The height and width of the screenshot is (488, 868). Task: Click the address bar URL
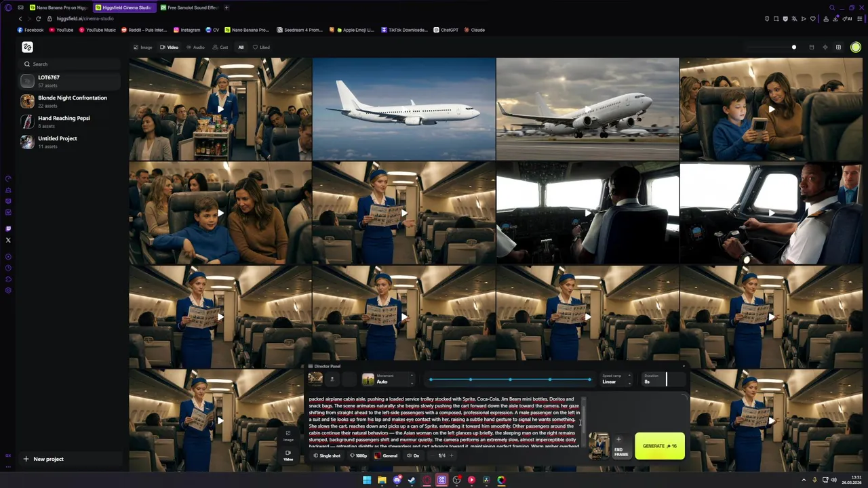pyautogui.click(x=85, y=18)
